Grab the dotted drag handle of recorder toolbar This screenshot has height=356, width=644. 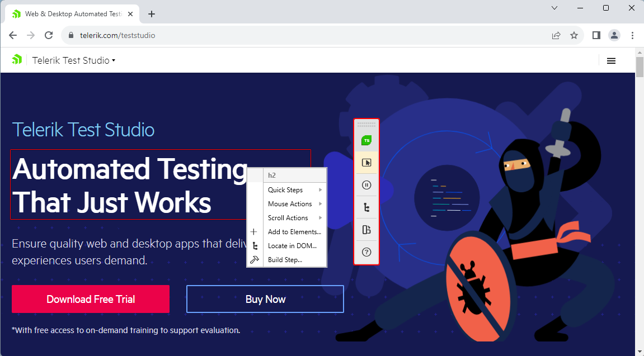(366, 124)
